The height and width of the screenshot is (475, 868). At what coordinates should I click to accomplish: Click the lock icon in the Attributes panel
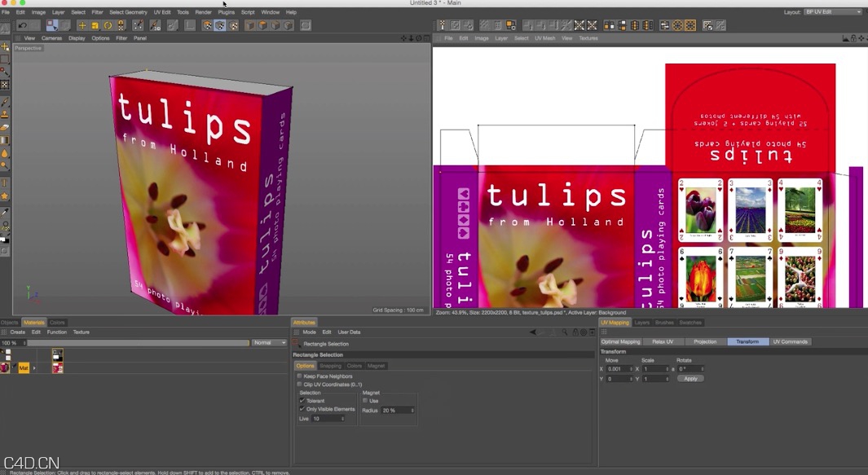tap(575, 331)
